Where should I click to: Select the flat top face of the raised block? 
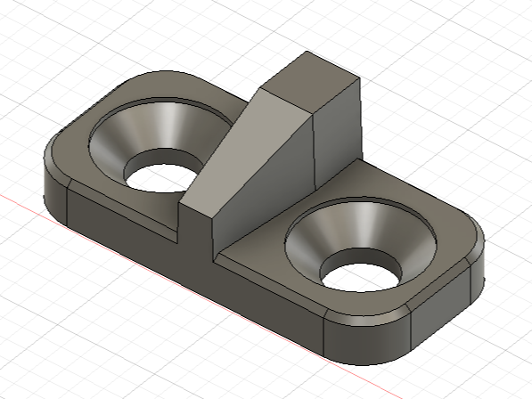pyautogui.click(x=310, y=81)
